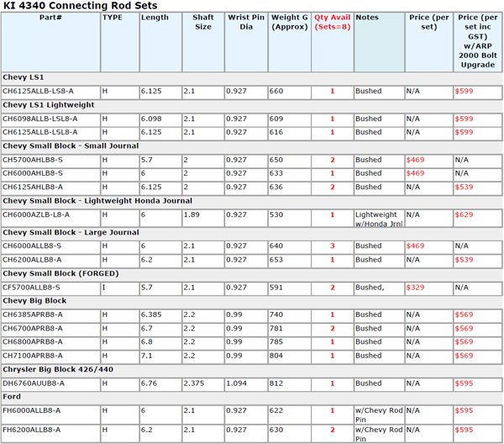Click the Ford section heading

(12, 397)
